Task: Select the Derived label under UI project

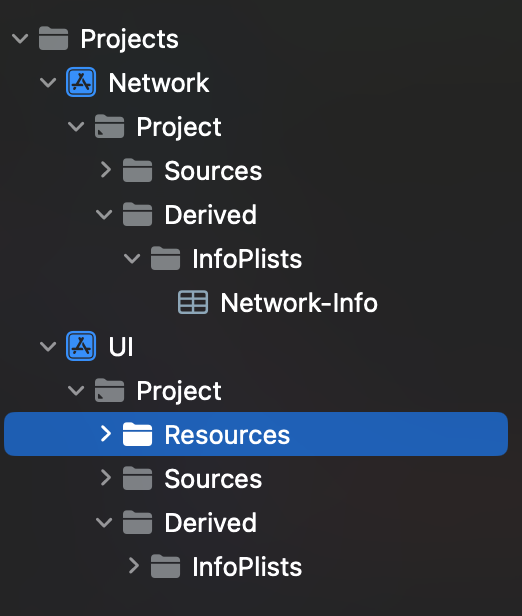Action: coord(211,523)
